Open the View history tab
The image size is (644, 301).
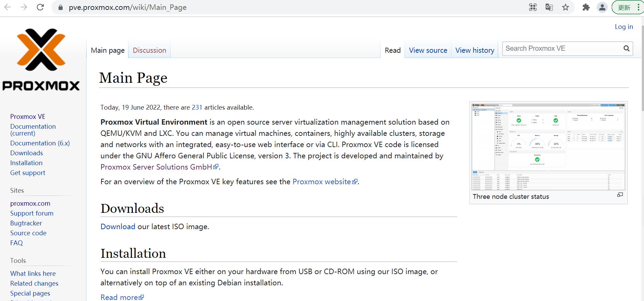click(x=474, y=50)
